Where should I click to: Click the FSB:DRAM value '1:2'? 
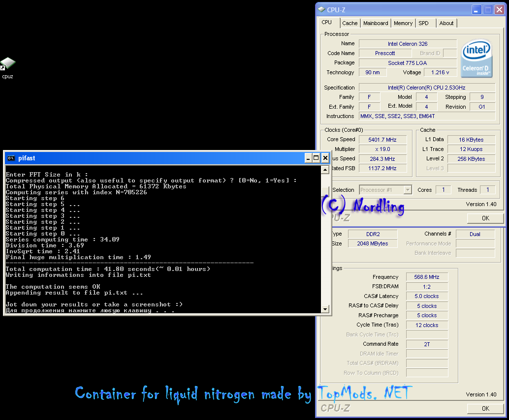coord(427,287)
